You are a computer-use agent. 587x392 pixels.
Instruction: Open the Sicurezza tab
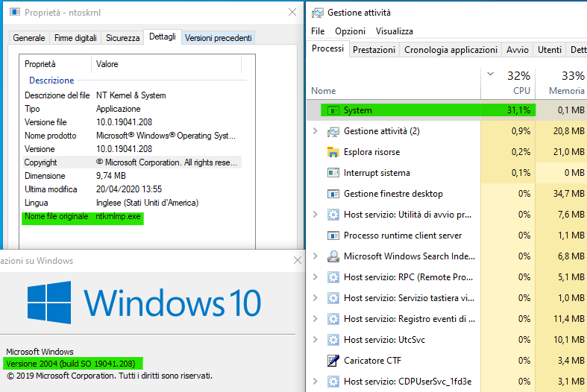[x=123, y=38]
